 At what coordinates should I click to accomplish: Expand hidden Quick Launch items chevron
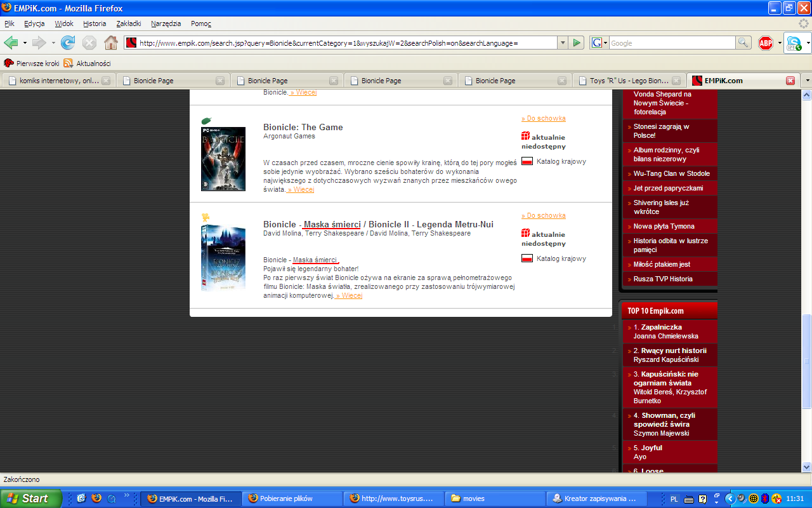click(x=126, y=496)
